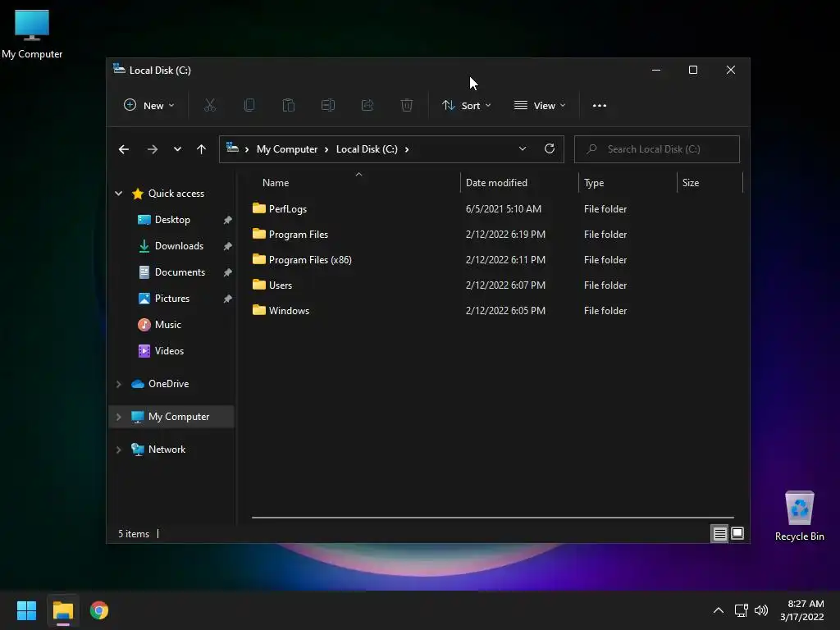This screenshot has width=840, height=630.
Task: Sort by the Size column header
Action: tap(710, 183)
